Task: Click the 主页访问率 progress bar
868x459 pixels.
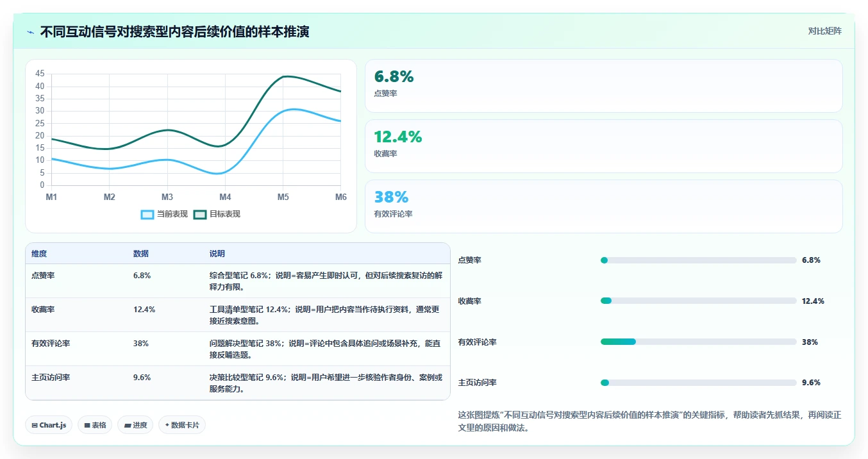Action: (698, 383)
